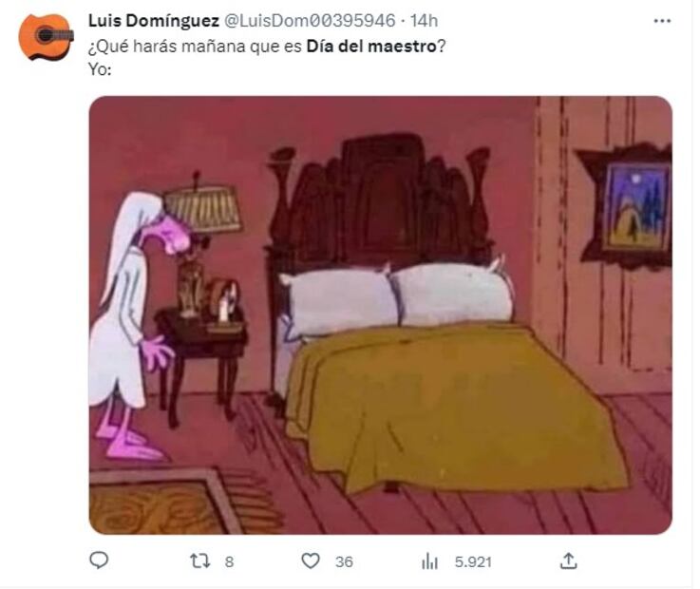Share the tweet via upload arrow icon
Viewport: 700px width, 589px height.
[568, 560]
